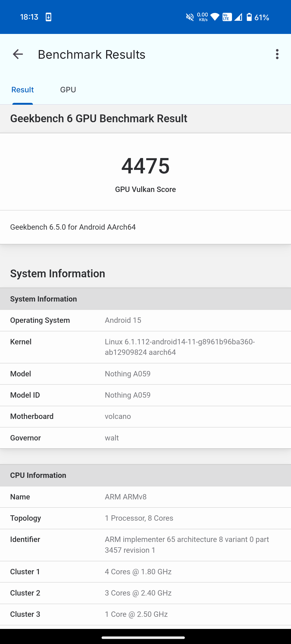Tap the Governor walt row
The image size is (291, 644).
145,438
